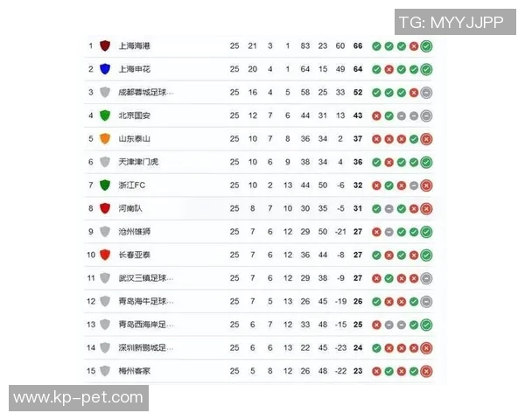Click the red 河南队 team crest
This screenshot has height=420, width=525.
[x=105, y=208]
